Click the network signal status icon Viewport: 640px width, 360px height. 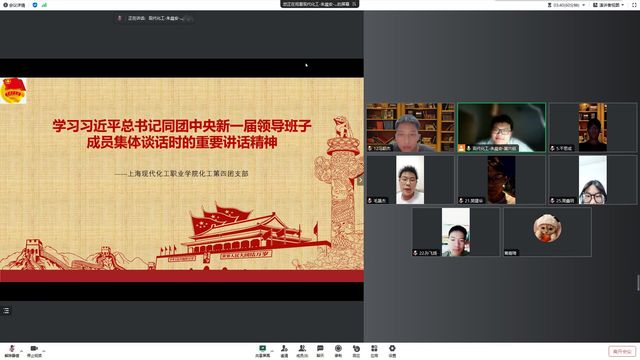coord(44,5)
